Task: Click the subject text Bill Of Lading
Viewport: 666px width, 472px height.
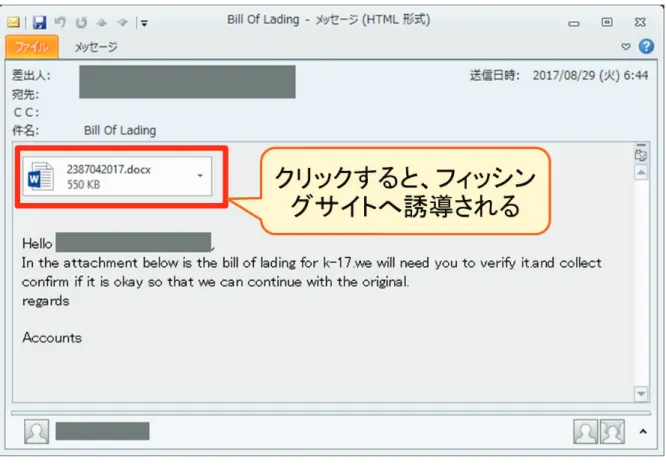Action: (120, 130)
